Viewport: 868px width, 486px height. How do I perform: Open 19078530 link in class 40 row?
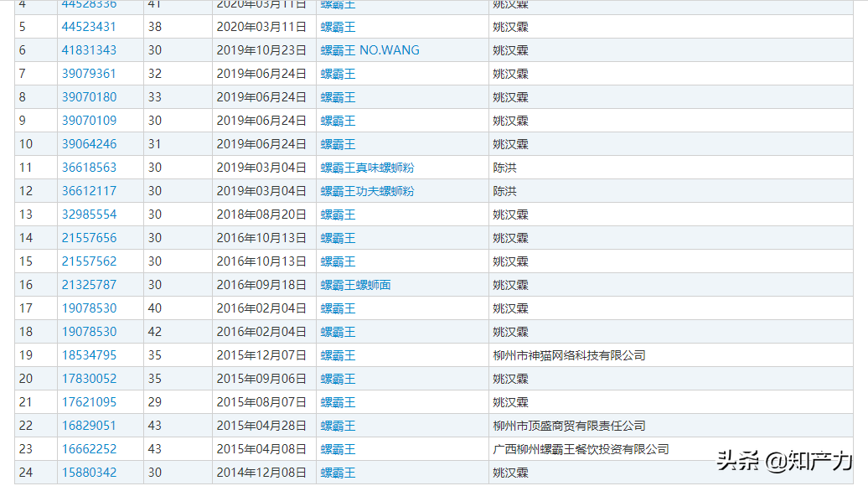click(x=89, y=308)
